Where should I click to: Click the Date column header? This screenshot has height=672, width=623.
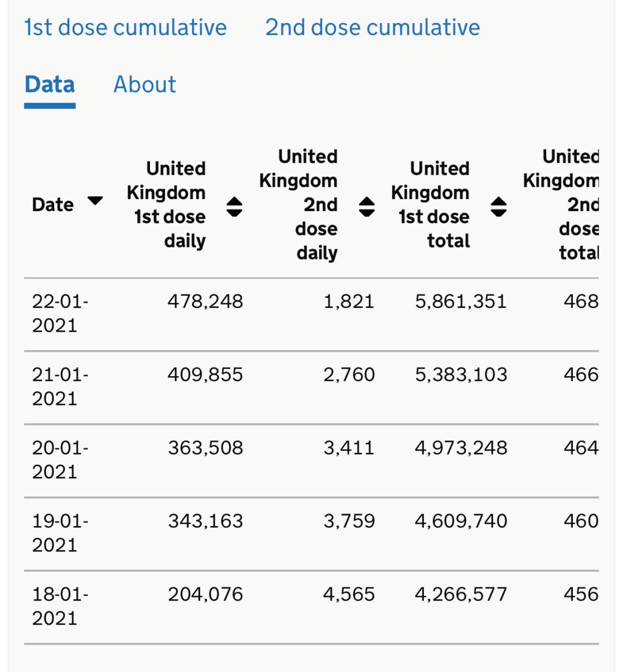[x=53, y=205]
